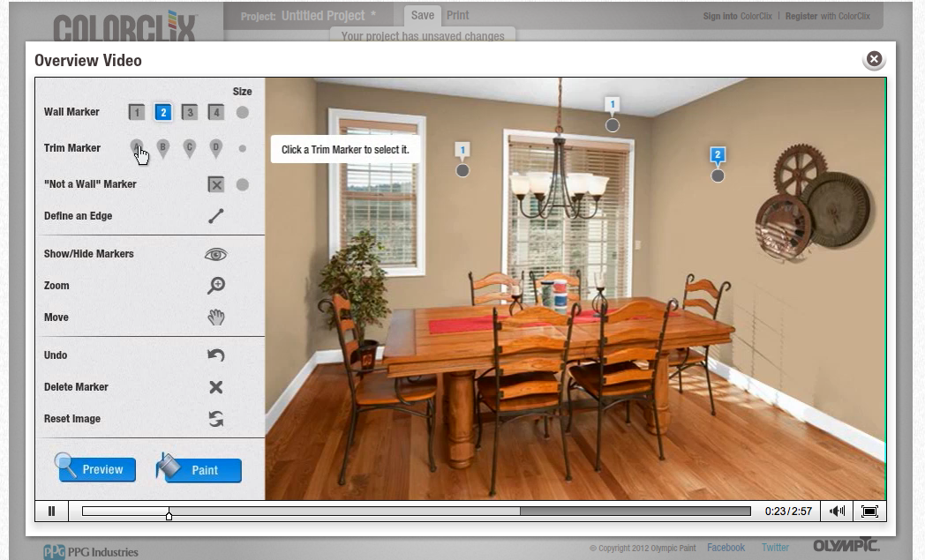Select the Move hand tool

[216, 317]
